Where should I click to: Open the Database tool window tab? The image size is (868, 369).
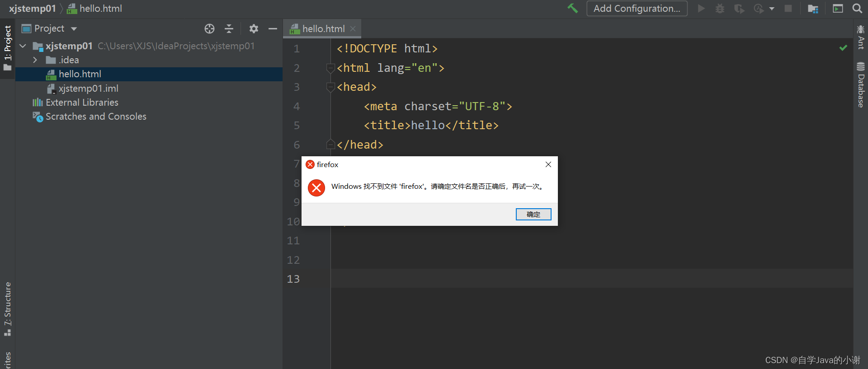coord(861,85)
